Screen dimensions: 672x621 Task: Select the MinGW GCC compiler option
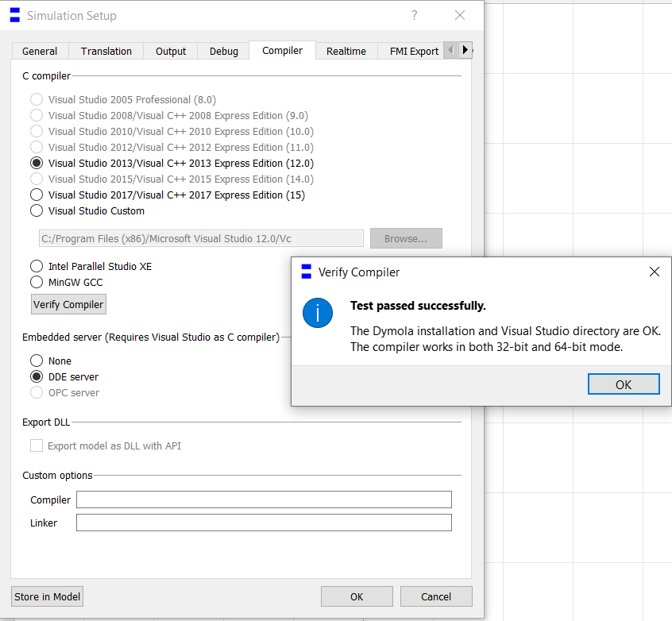coord(37,282)
